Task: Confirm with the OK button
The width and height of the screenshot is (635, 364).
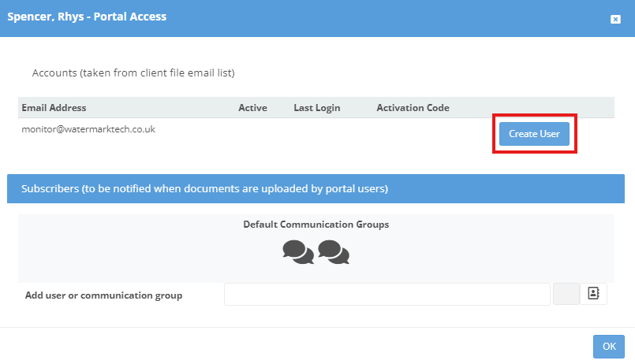Action: [x=609, y=347]
